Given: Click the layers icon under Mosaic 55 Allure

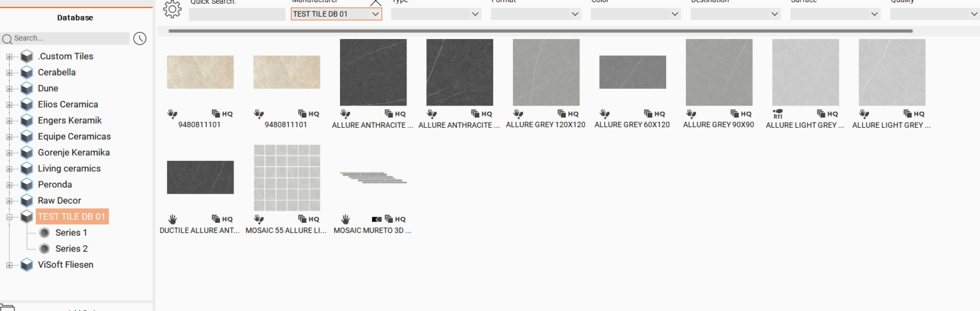Looking at the screenshot, I should (302, 219).
